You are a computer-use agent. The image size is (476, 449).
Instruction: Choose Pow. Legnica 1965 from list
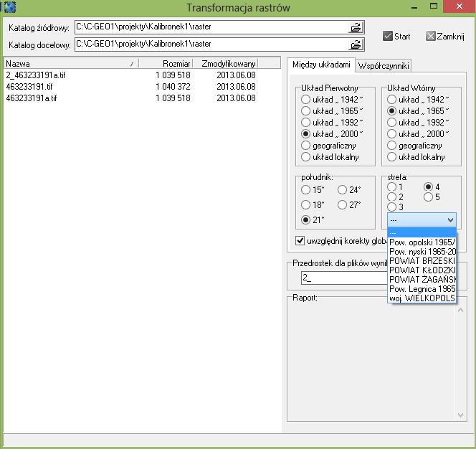[422, 288]
